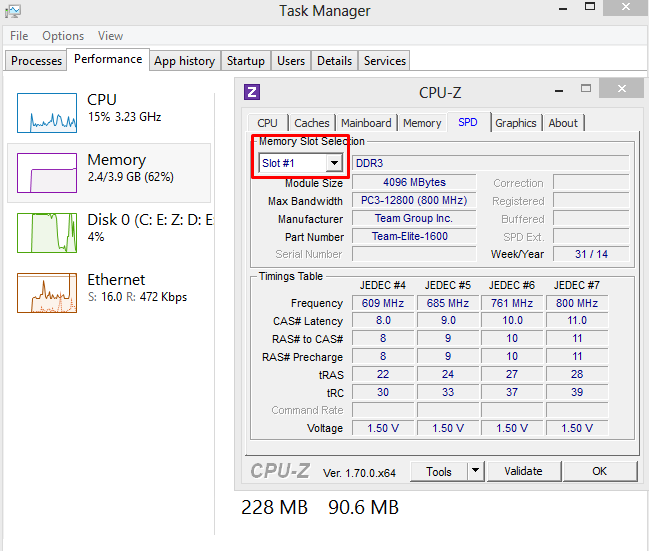Screen dimensions: 649x551
Task: Switch to the Details tab
Action: (x=334, y=61)
